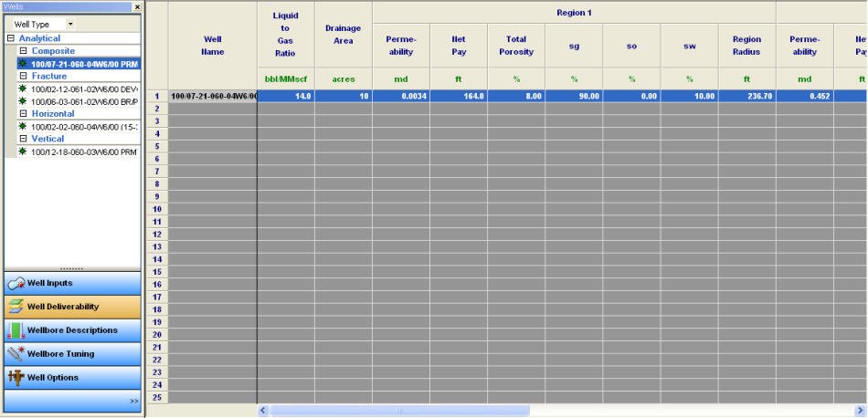
Task: Select row header number 5
Action: click(156, 145)
